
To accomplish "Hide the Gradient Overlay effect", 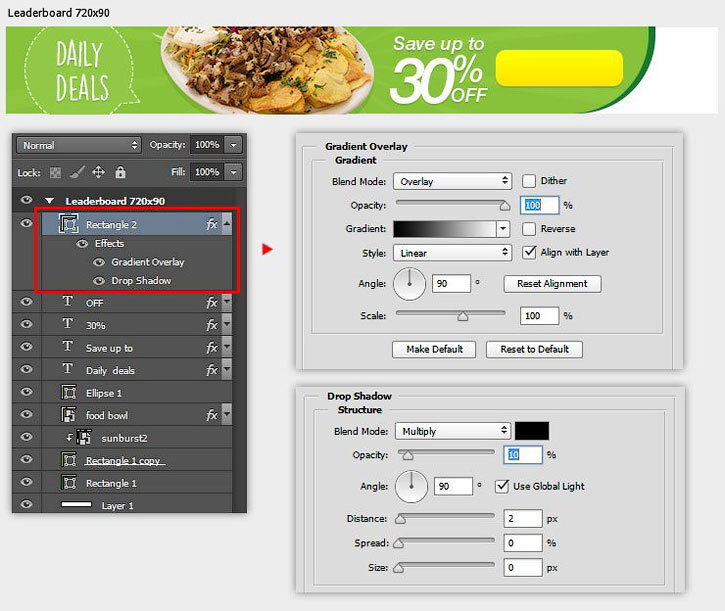I will click(x=98, y=262).
